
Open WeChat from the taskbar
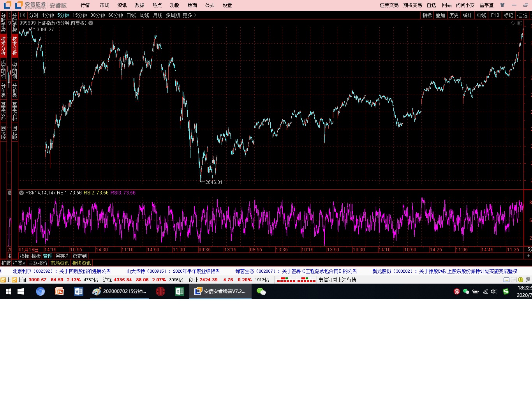pos(261,291)
